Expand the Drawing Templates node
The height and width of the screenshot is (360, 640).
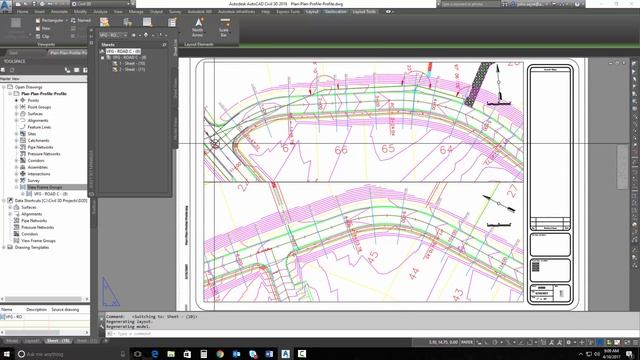(4, 247)
